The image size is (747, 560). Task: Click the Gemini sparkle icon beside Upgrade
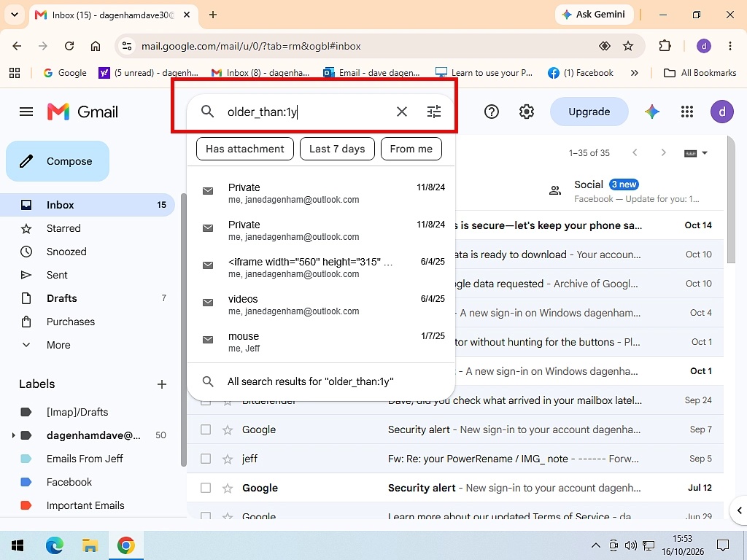coord(652,112)
